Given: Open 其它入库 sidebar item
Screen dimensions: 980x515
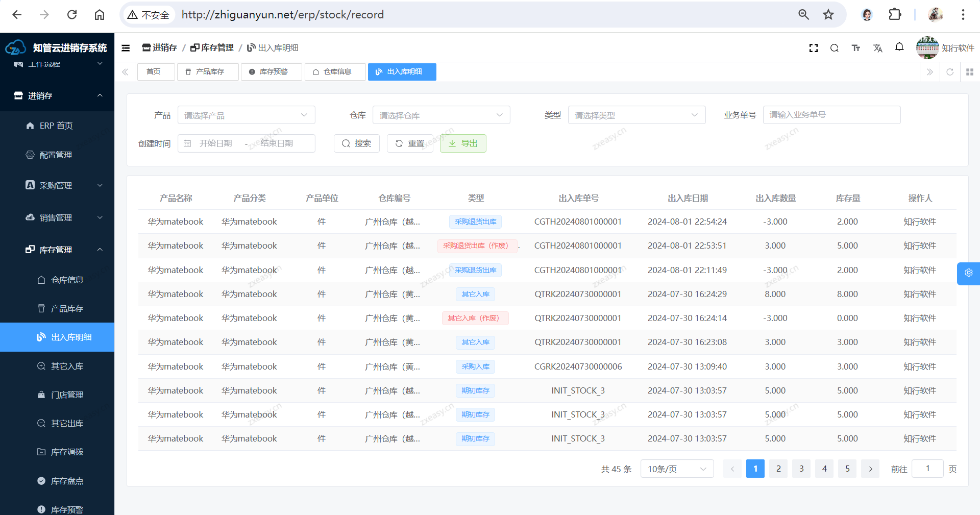Looking at the screenshot, I should (57, 366).
